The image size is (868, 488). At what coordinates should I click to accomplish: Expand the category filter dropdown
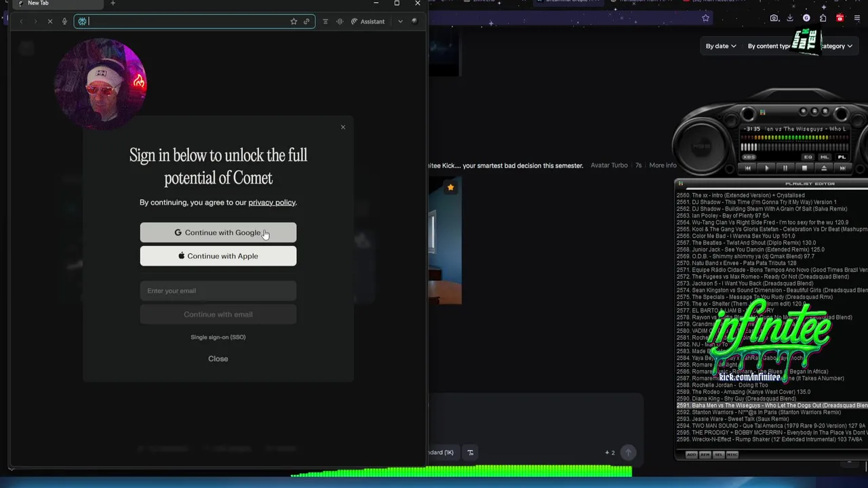[x=837, y=46]
